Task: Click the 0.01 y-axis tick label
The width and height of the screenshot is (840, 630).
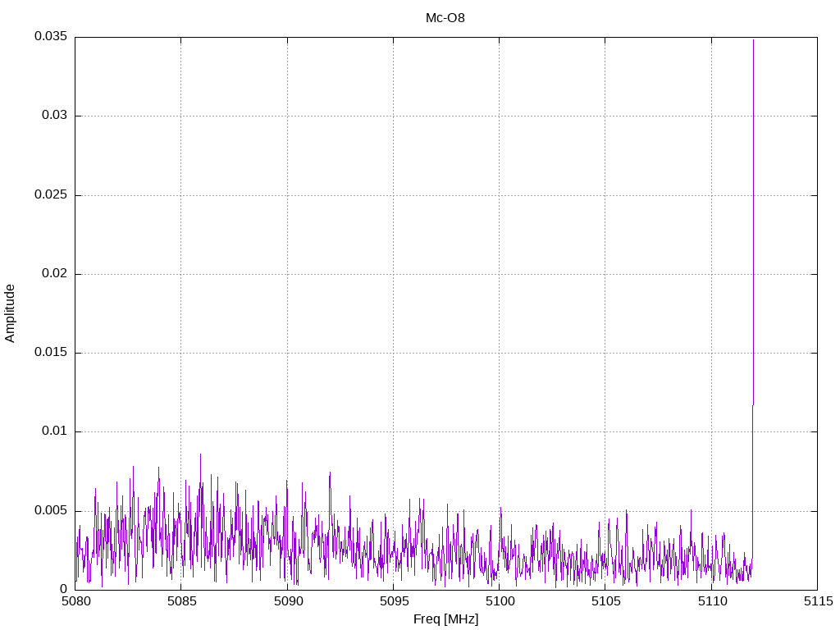Action: pos(53,431)
